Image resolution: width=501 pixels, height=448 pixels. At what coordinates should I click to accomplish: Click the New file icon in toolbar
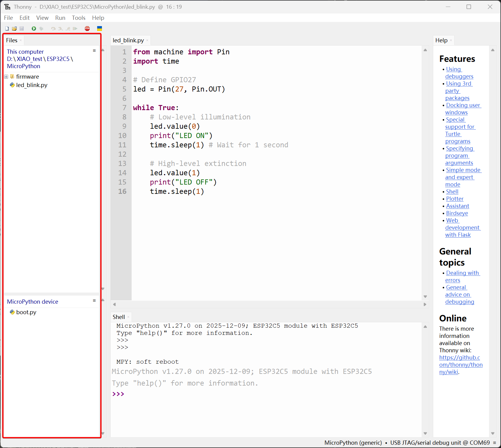tap(7, 29)
